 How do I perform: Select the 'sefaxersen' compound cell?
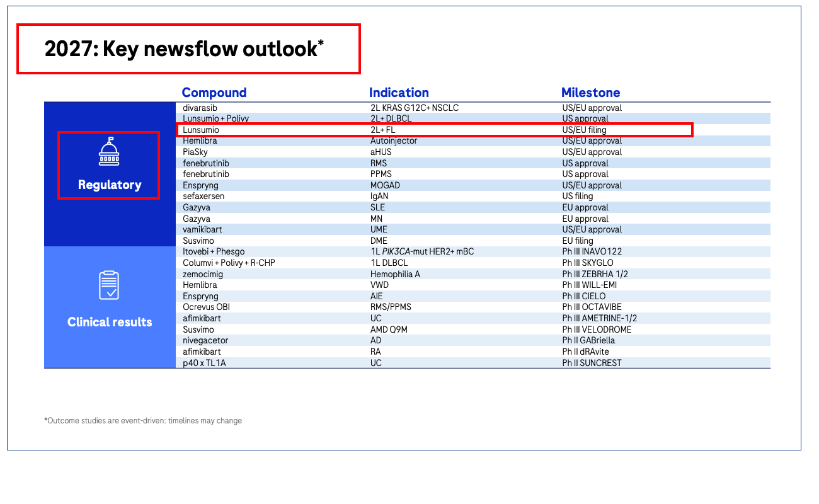(203, 196)
